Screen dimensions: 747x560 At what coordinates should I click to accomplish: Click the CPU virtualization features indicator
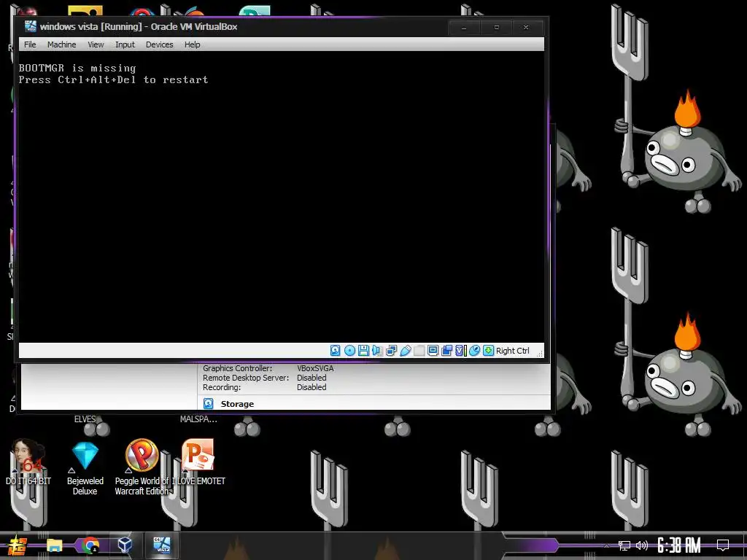[x=461, y=351]
